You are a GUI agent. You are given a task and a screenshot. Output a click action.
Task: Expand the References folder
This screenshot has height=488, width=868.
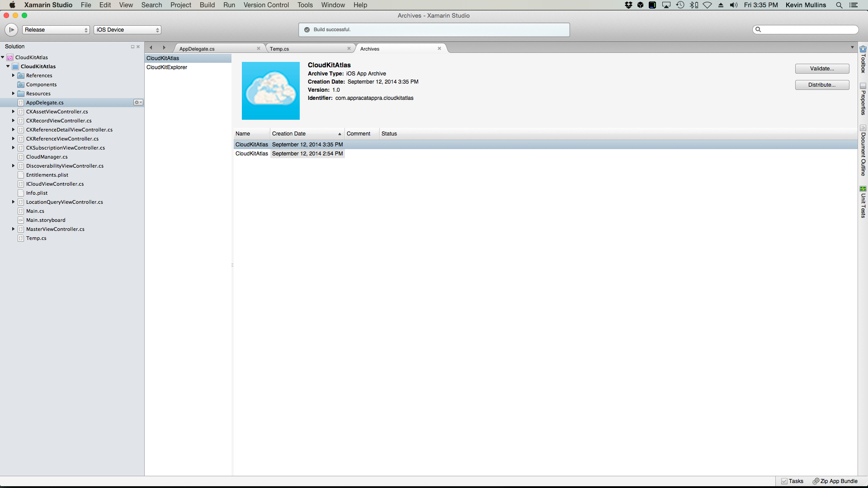(14, 75)
